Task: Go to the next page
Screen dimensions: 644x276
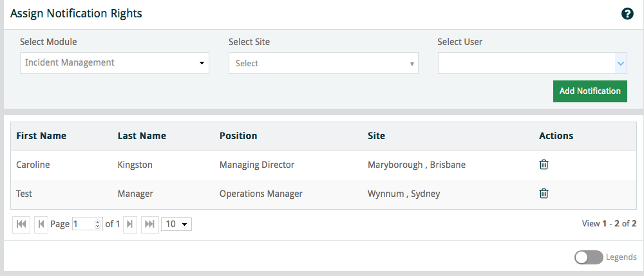Action: pyautogui.click(x=130, y=224)
